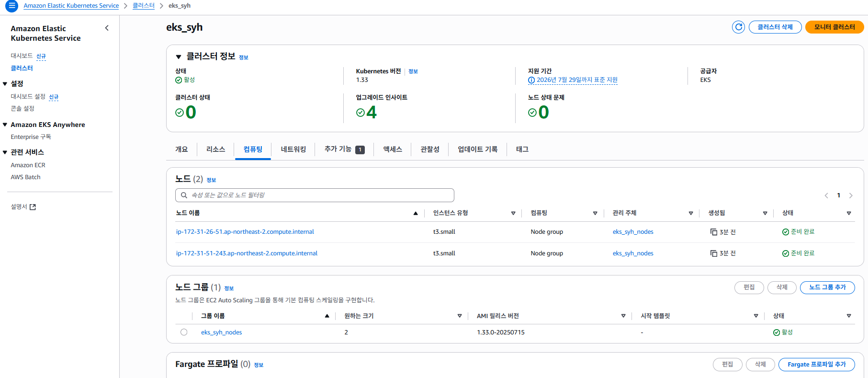Sort node groups by 상태 column arrow
This screenshot has height=378, width=868.
click(x=849, y=316)
